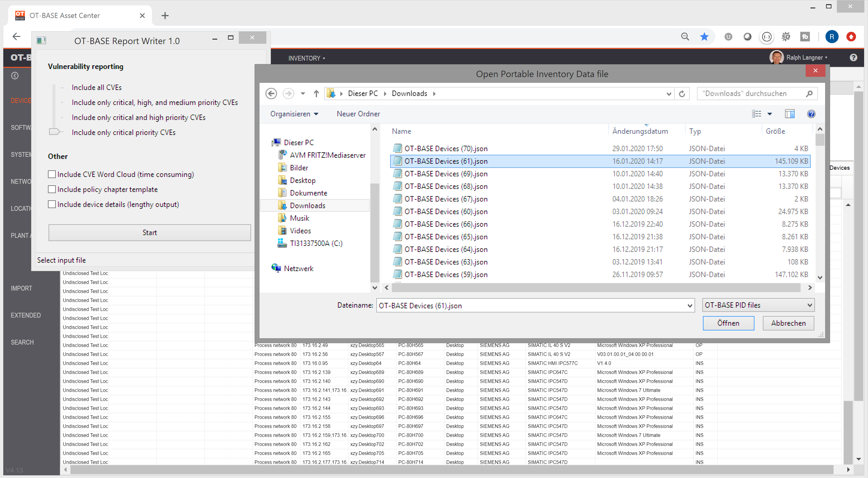Click the circular dark extension icon in the browser
This screenshot has width=868, height=478.
pos(747,36)
